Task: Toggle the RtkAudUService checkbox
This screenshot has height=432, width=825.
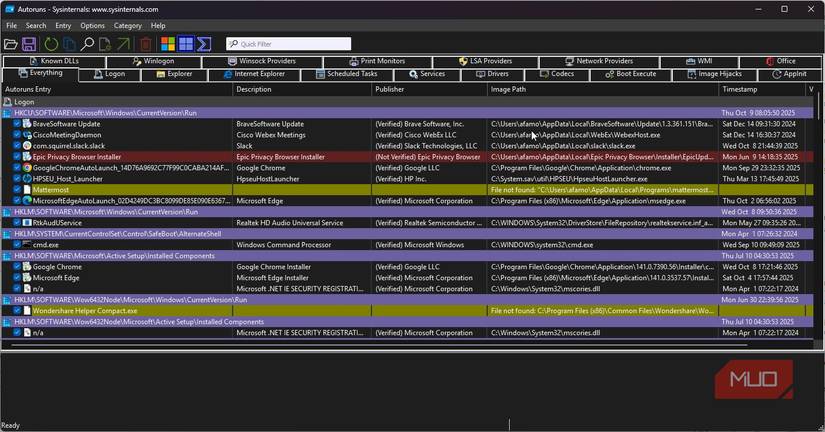Action: (17, 223)
